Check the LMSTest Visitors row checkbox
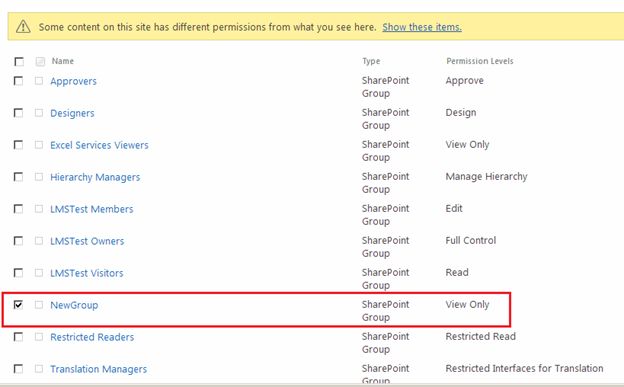The height and width of the screenshot is (387, 624). pos(18,273)
